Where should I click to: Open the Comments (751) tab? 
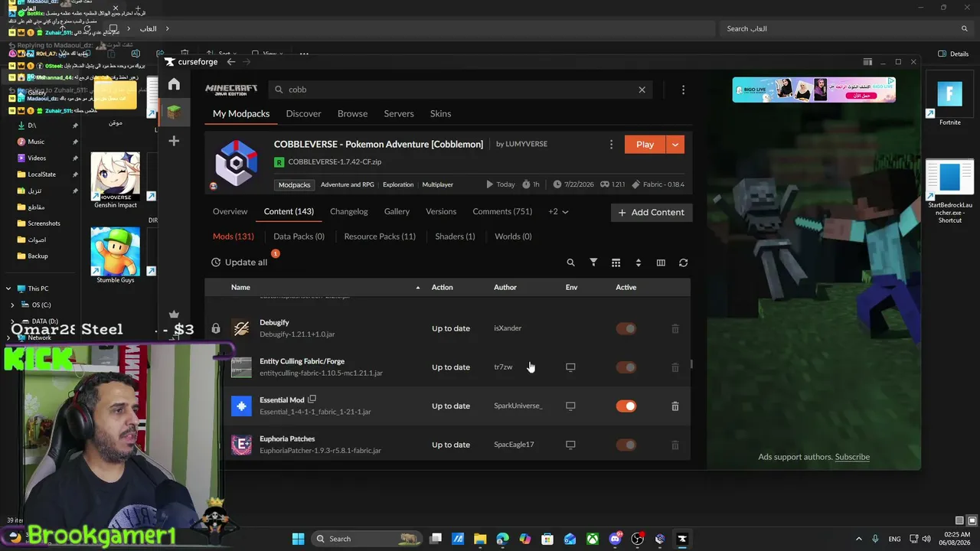pos(502,212)
